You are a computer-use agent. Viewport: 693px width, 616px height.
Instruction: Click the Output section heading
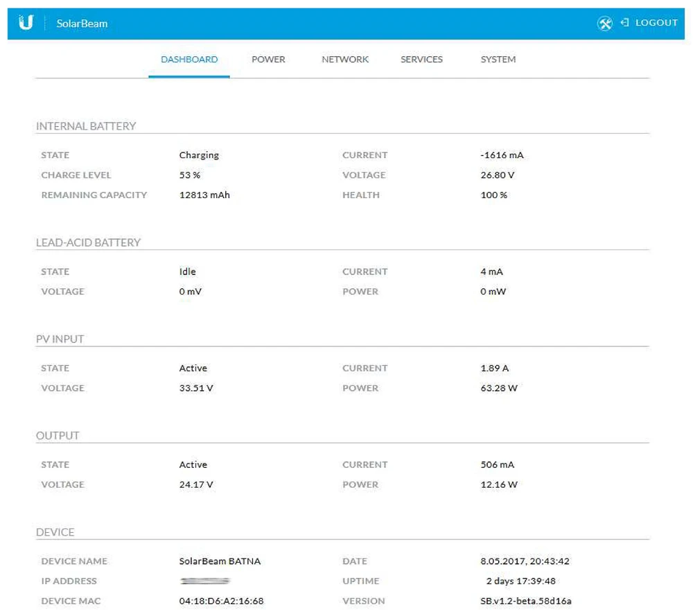(58, 435)
